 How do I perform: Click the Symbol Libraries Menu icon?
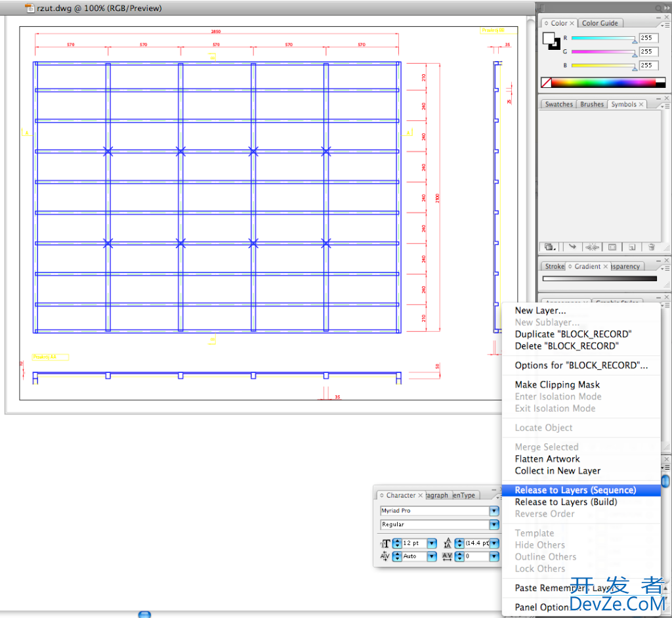click(551, 247)
